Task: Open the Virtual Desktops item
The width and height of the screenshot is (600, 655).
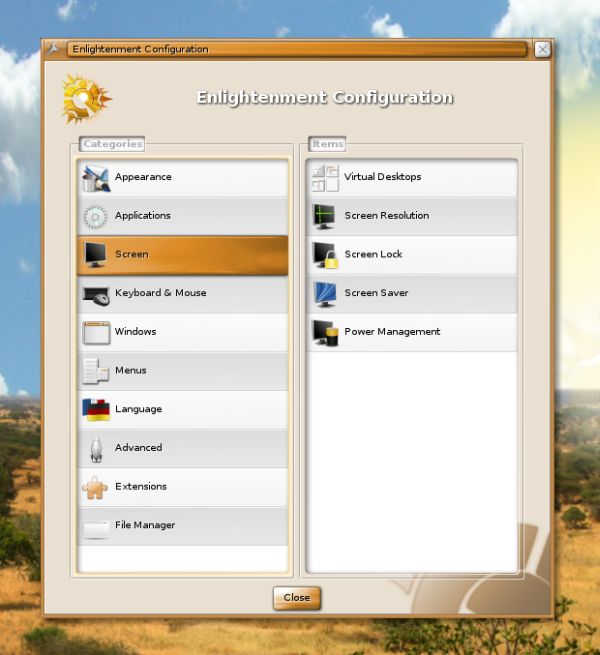Action: tap(412, 178)
